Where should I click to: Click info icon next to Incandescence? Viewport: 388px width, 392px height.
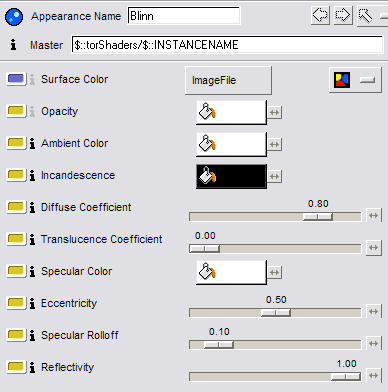point(32,175)
